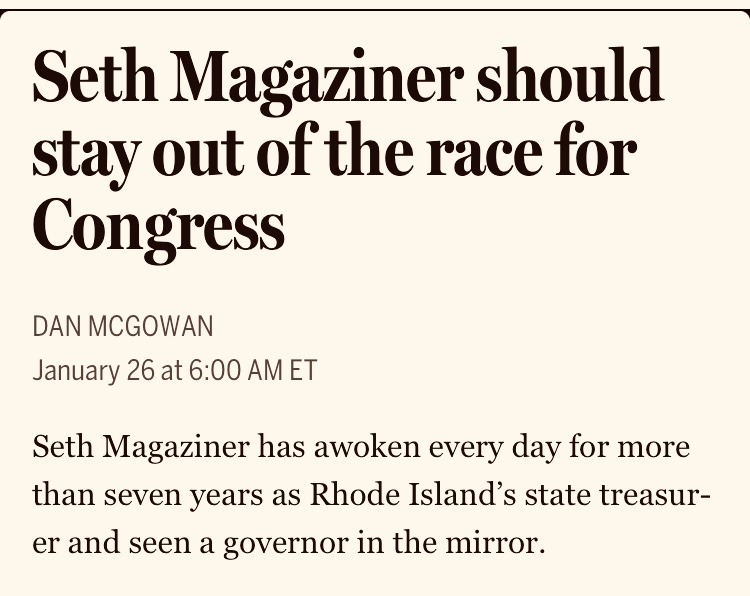Click the January 26 publication timestamp

coord(175,371)
